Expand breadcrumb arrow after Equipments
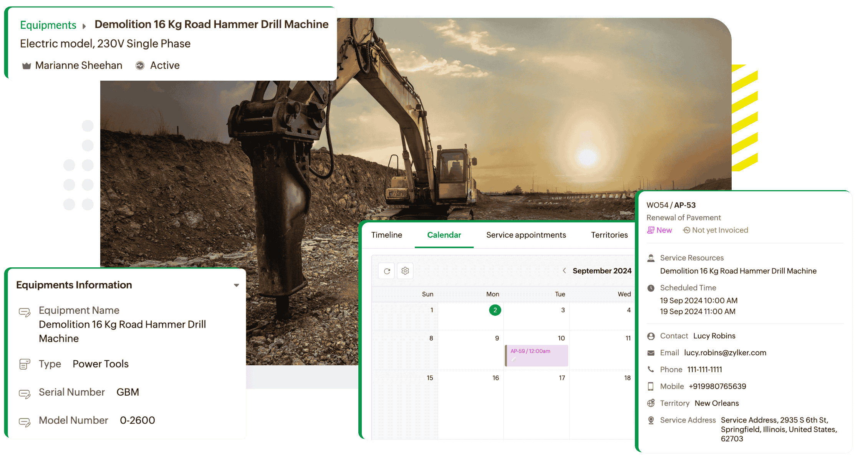Image resolution: width=868 pixels, height=469 pixels. coord(84,26)
